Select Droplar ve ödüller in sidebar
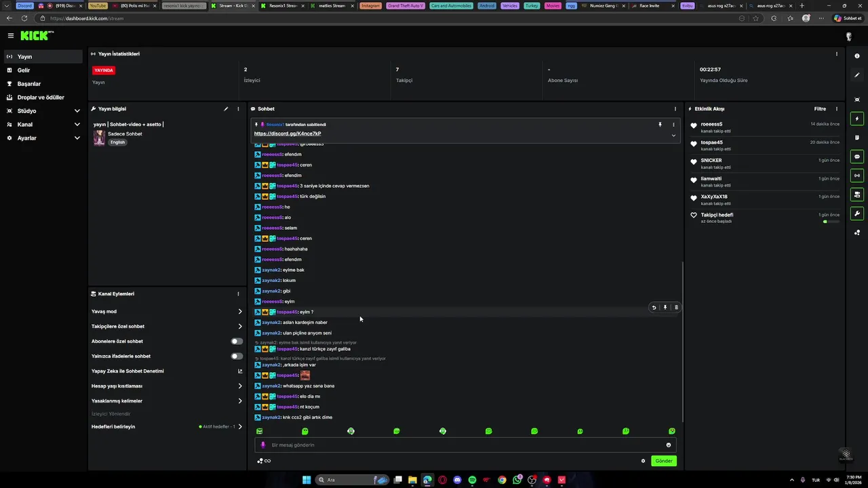The image size is (868, 488). tap(43, 97)
